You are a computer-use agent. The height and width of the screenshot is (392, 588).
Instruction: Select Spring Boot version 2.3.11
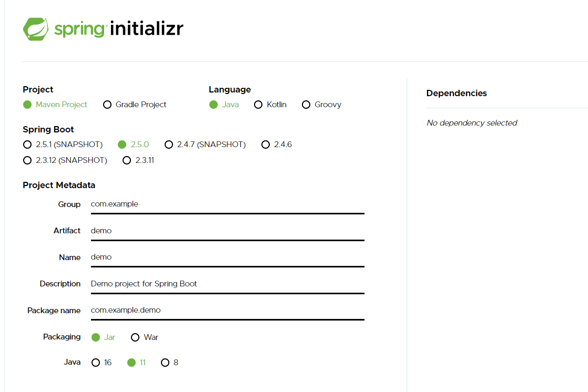click(x=127, y=160)
